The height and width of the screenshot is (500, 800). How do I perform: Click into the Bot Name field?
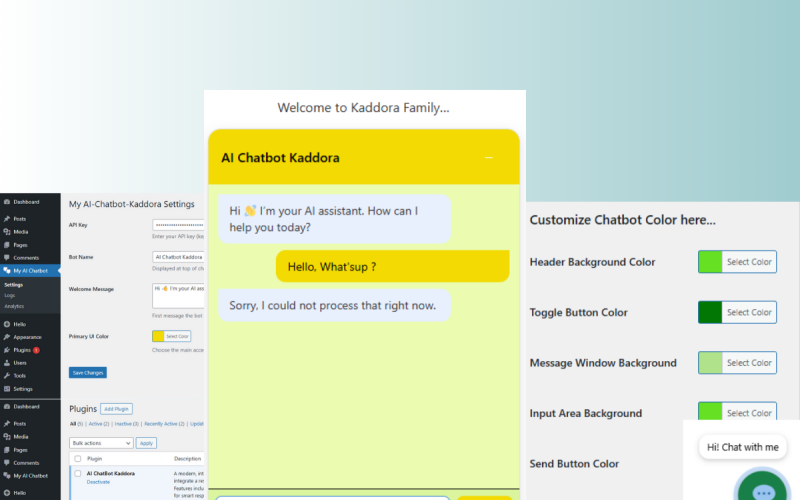pyautogui.click(x=178, y=257)
